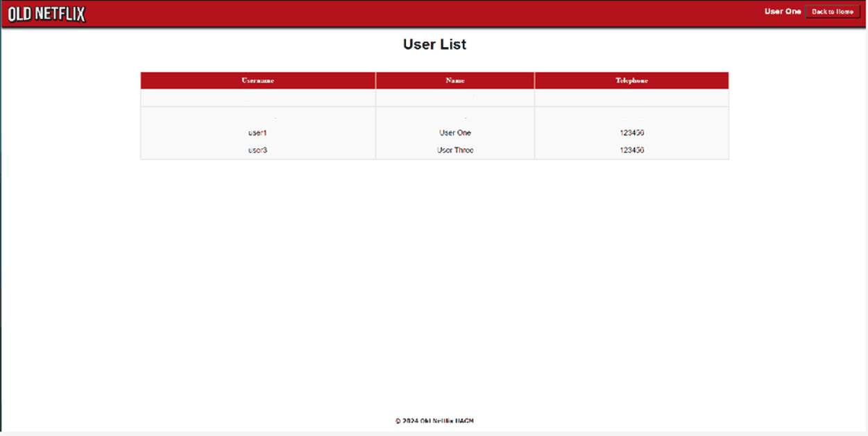Click the telephone number in the user3 row
Viewport: 868px width, 436px height.
click(x=632, y=150)
